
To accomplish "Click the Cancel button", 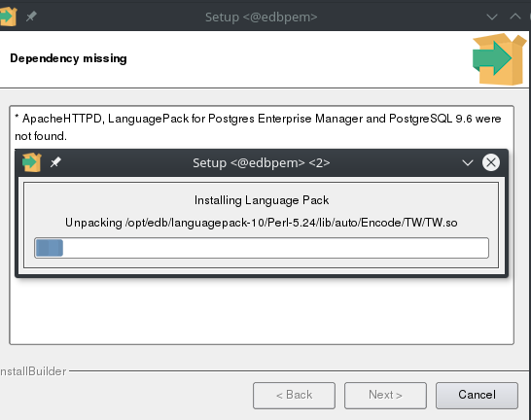I will [477, 396].
